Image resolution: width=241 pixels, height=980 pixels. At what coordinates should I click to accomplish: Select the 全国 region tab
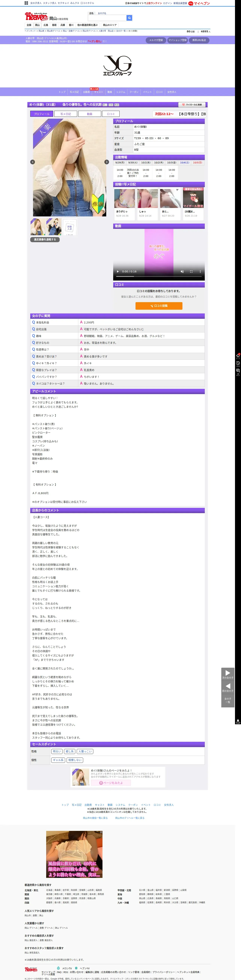click(x=29, y=25)
